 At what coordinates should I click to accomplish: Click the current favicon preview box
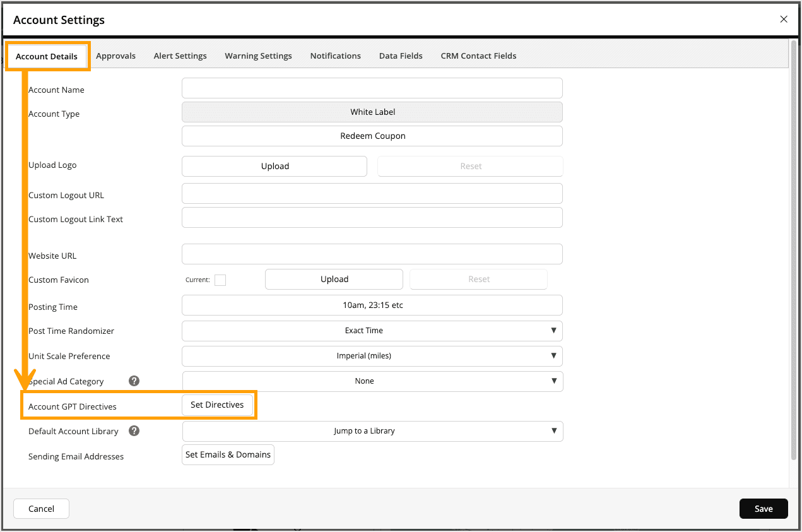220,280
